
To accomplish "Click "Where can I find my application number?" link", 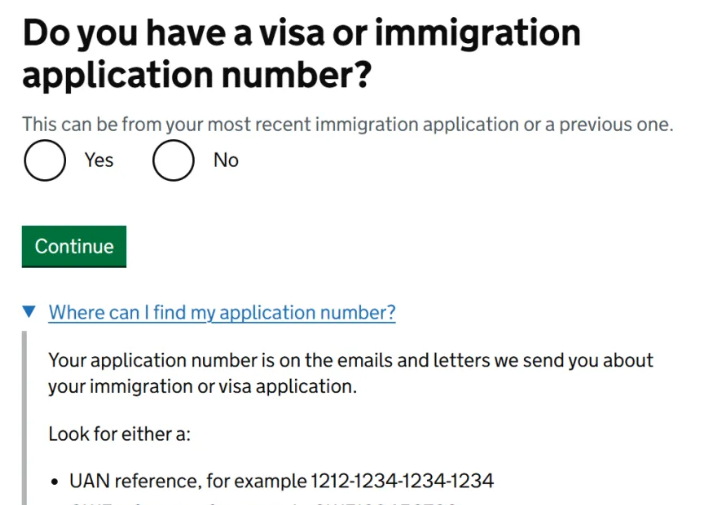I will point(222,313).
